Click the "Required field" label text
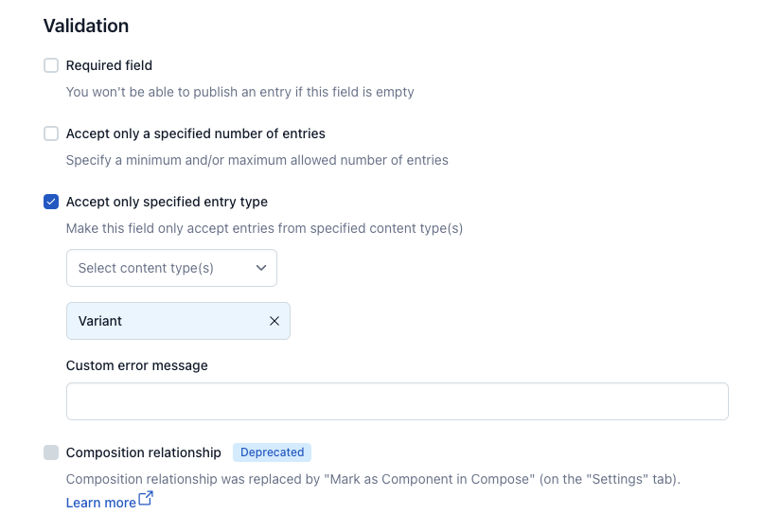Image resolution: width=779 pixels, height=532 pixels. (109, 65)
